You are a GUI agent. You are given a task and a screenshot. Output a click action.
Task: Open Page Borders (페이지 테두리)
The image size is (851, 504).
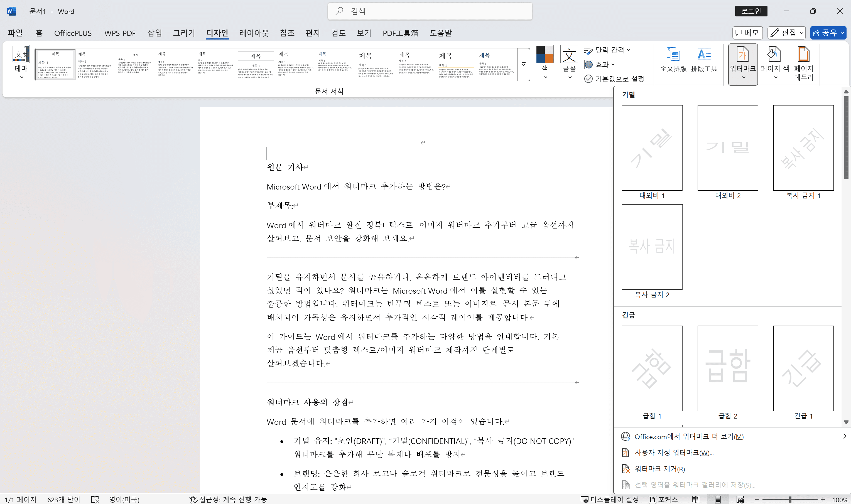[803, 64]
